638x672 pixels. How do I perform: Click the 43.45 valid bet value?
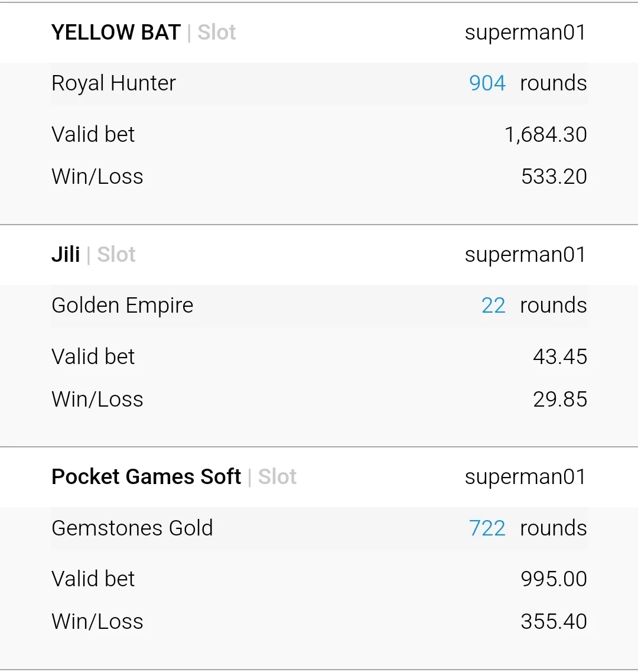coord(560,356)
